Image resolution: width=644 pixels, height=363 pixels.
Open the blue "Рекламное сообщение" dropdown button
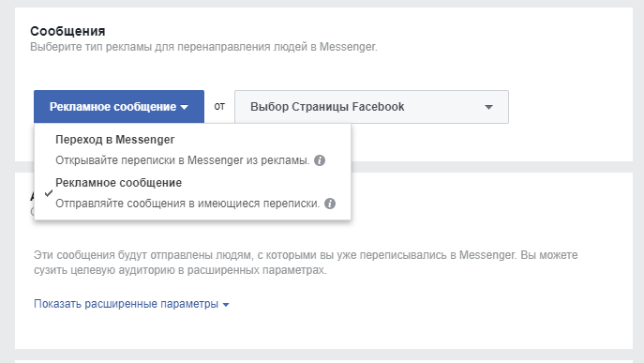119,107
